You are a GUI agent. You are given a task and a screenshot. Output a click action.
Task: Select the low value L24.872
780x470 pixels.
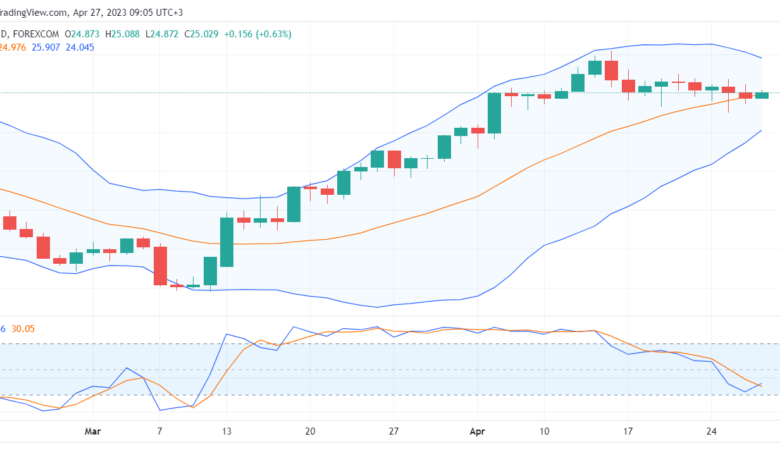click(x=162, y=34)
